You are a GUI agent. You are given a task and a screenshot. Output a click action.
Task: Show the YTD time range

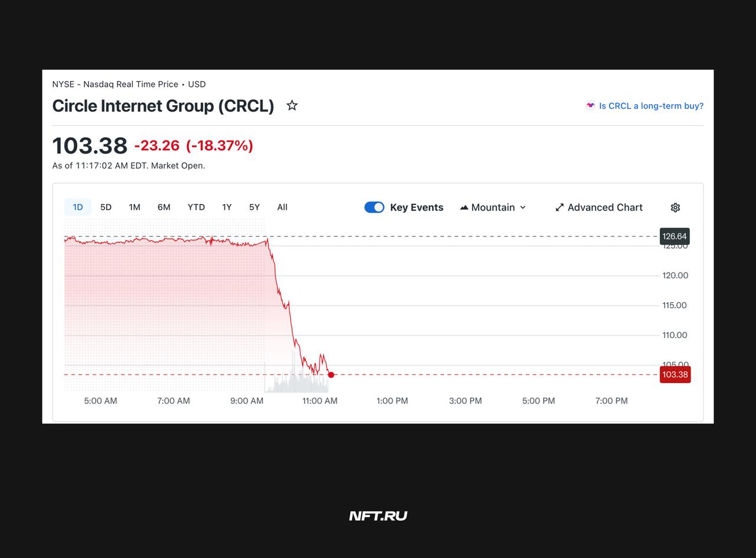click(196, 207)
